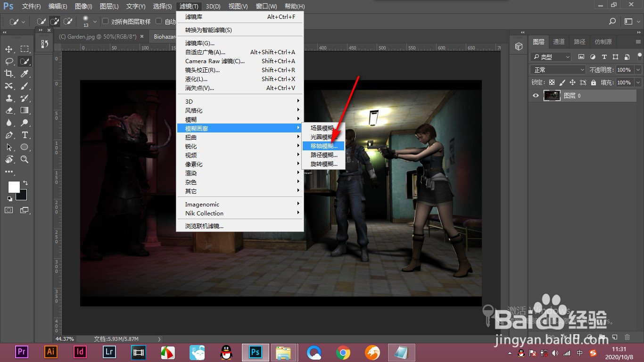Choose 移轴模糊 from blur gallery
Viewport: 644px width, 362px height.
tap(324, 146)
